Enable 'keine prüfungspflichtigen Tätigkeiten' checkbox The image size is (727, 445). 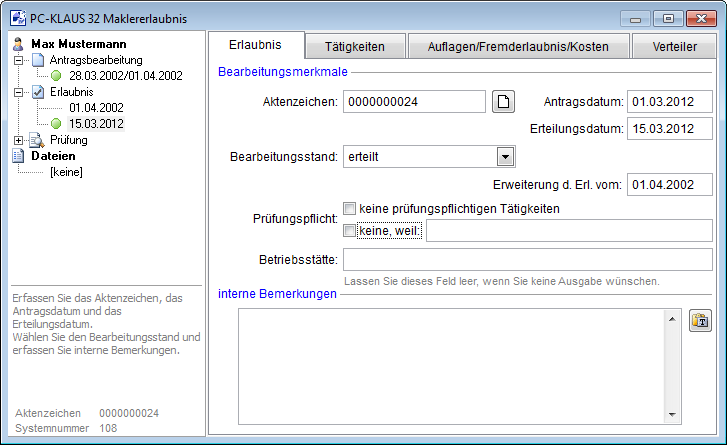(x=350, y=209)
